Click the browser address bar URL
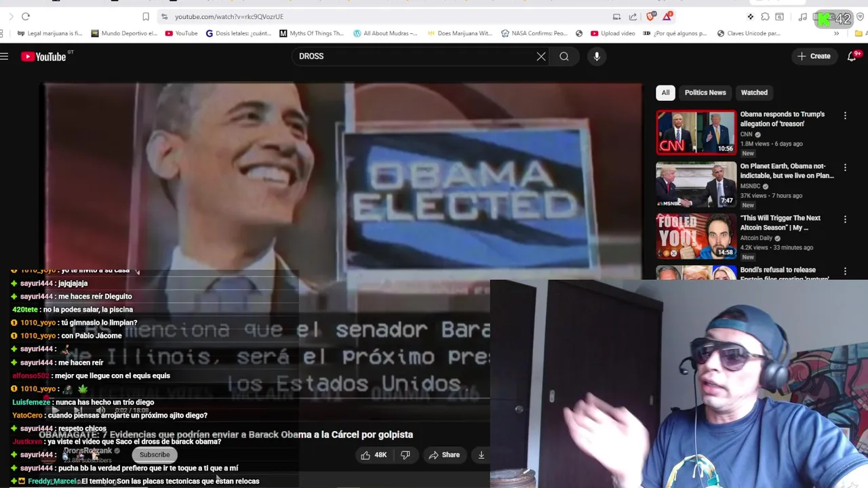The height and width of the screenshot is (488, 868). (x=229, y=16)
